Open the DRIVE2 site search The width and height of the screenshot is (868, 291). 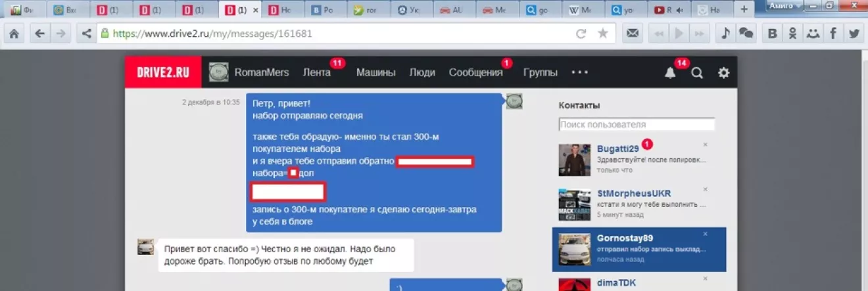pos(697,73)
